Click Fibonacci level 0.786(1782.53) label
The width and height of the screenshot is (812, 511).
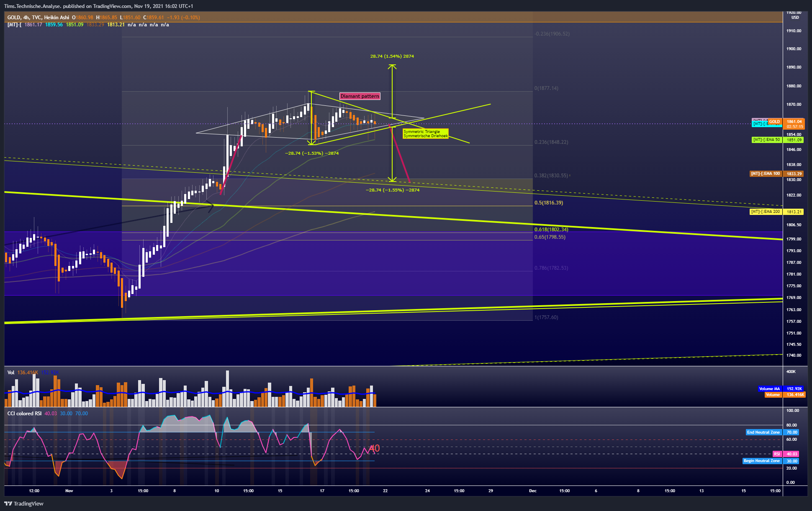[551, 268]
